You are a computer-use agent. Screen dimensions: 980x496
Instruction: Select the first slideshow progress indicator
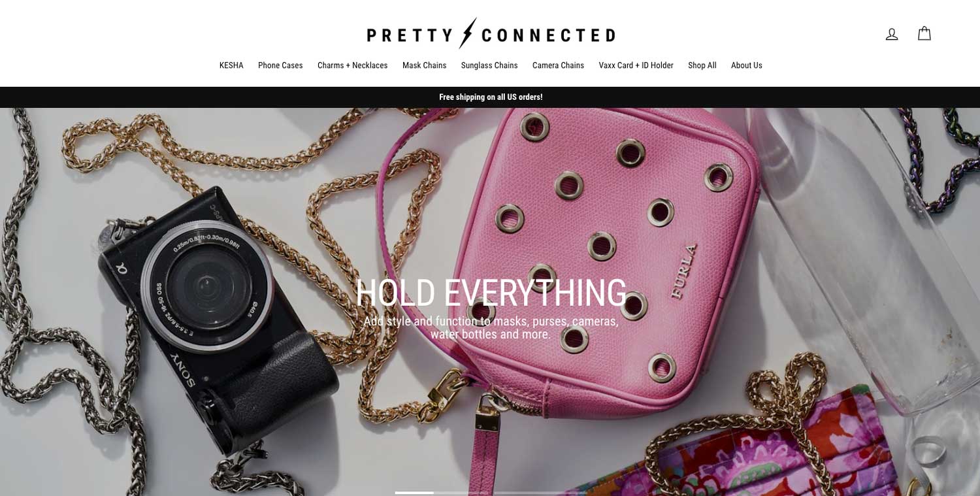(414, 493)
